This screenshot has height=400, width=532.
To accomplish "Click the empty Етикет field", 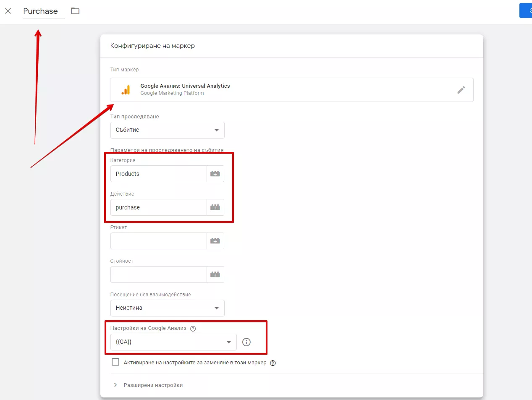I will coord(159,241).
